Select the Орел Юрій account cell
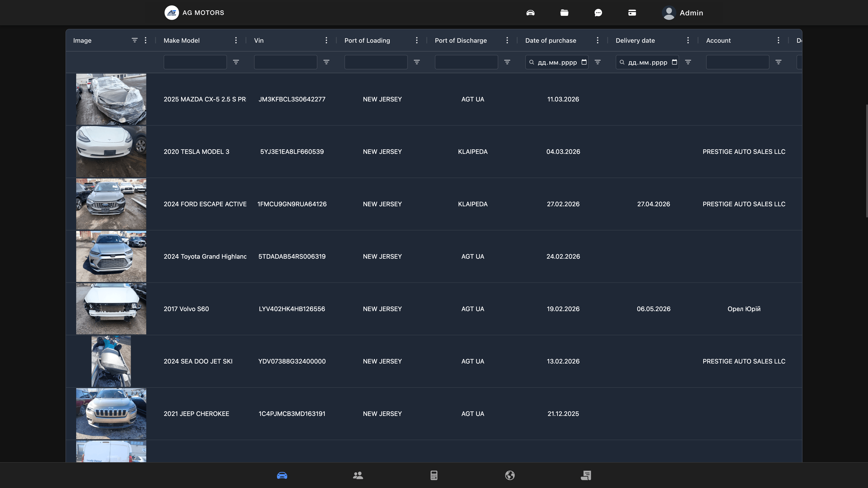This screenshot has height=488, width=868. pos(744,309)
